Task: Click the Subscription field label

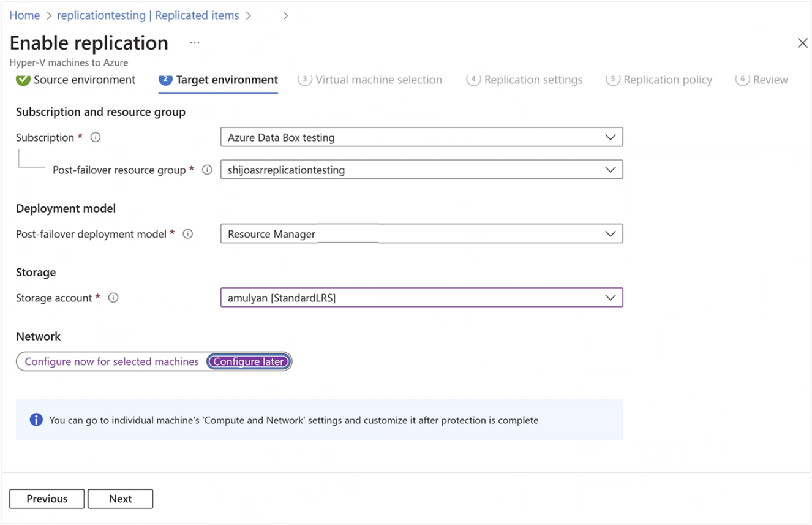Action: click(45, 137)
